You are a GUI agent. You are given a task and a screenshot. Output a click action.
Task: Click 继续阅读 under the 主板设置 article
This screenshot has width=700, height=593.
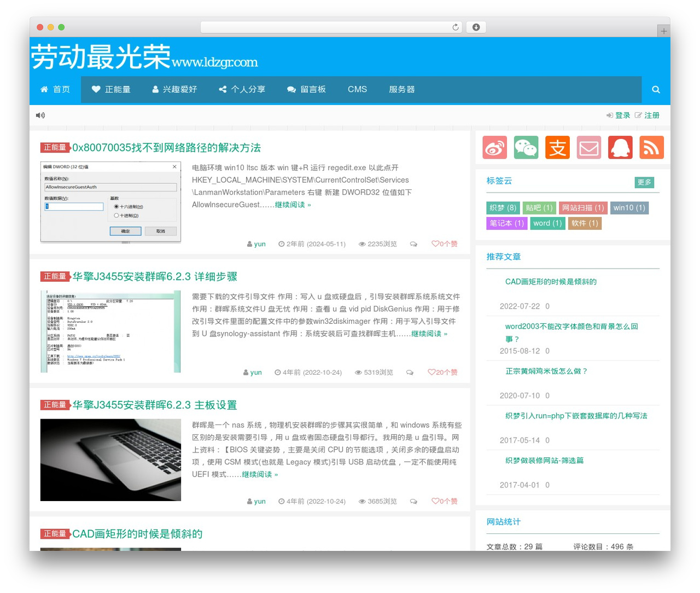[x=260, y=474]
